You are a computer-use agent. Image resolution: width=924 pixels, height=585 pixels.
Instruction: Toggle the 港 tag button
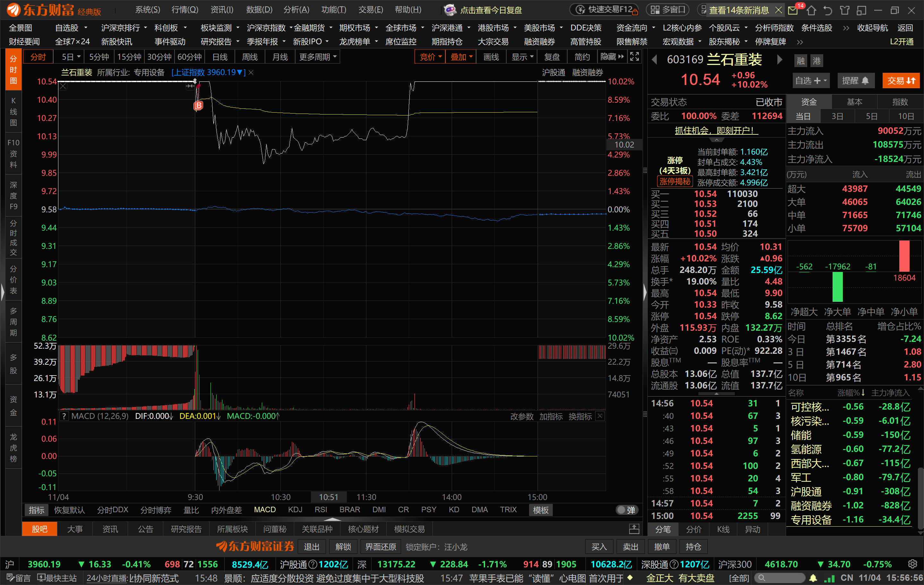click(816, 61)
